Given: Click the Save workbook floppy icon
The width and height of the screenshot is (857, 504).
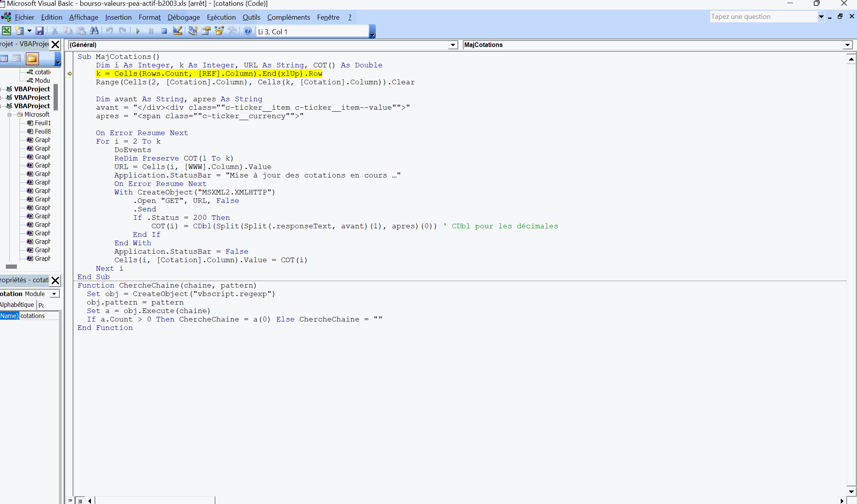Looking at the screenshot, I should point(39,31).
